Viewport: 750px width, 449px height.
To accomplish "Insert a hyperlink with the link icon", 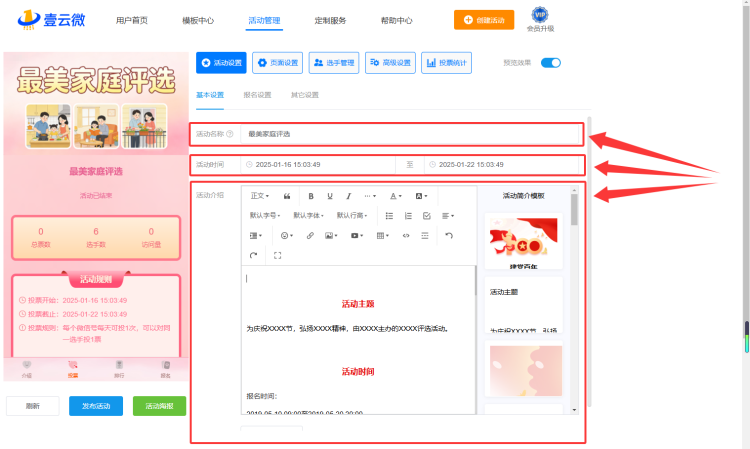I will click(x=310, y=235).
